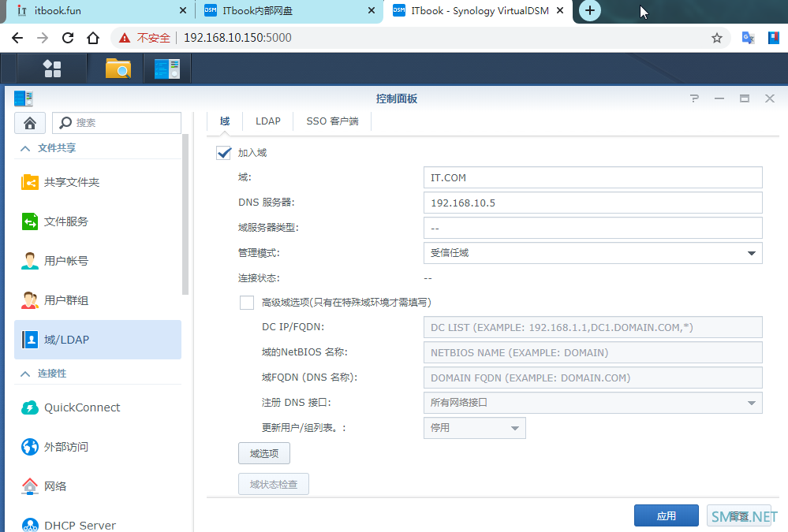Enable 高级域选项 advanced domain options checkbox

[247, 303]
